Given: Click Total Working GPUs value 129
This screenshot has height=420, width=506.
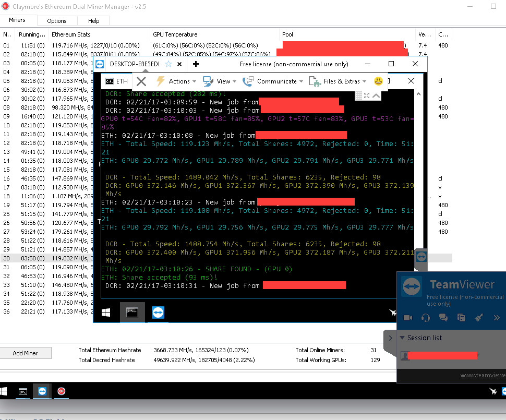Looking at the screenshot, I should (375, 360).
